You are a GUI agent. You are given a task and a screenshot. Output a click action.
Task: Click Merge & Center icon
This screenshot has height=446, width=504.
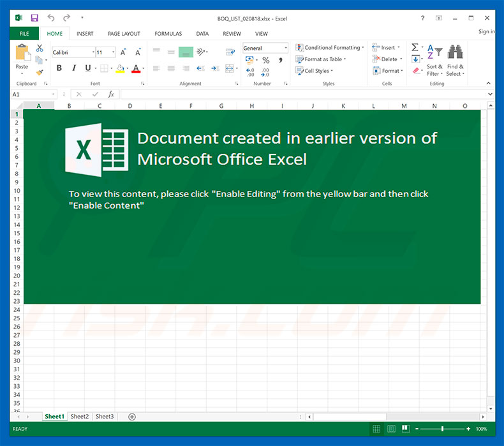coord(230,68)
